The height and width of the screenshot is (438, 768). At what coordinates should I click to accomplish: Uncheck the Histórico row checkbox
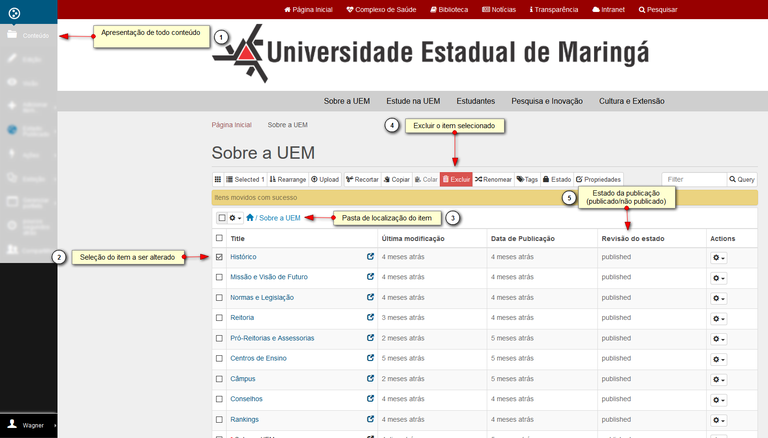point(220,257)
